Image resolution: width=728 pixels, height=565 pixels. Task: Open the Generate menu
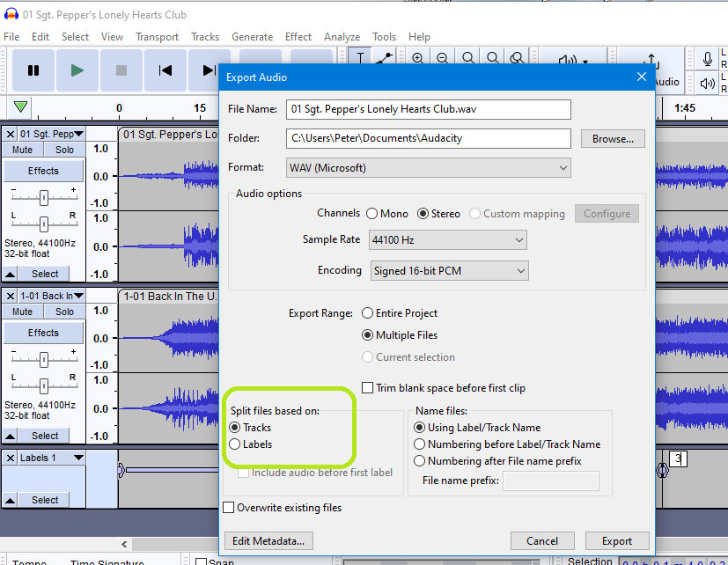[253, 37]
